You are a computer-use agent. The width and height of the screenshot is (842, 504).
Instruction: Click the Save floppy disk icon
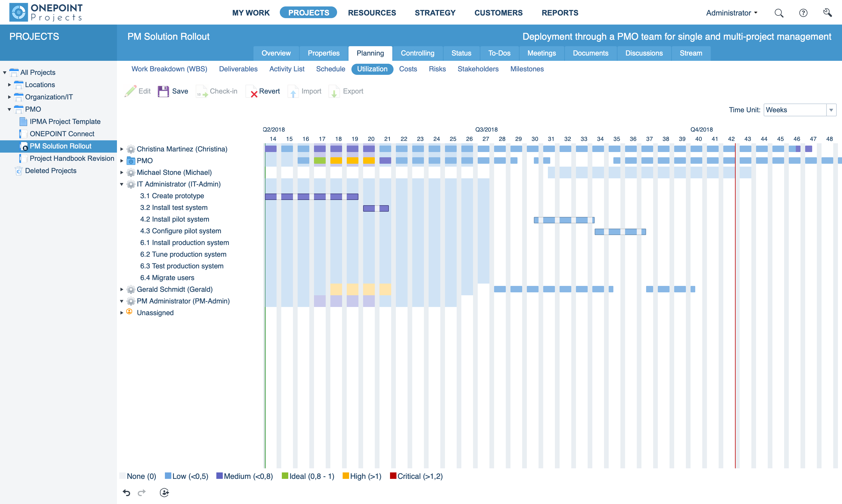click(x=163, y=91)
